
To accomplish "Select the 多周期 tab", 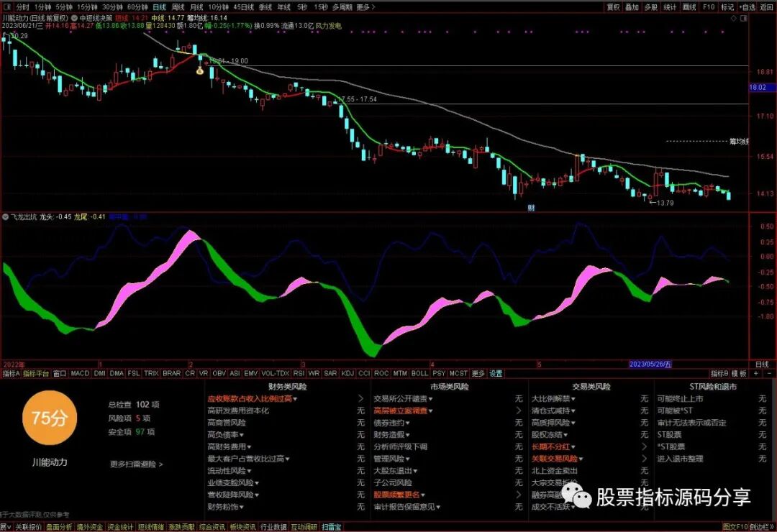I will 342,7.
